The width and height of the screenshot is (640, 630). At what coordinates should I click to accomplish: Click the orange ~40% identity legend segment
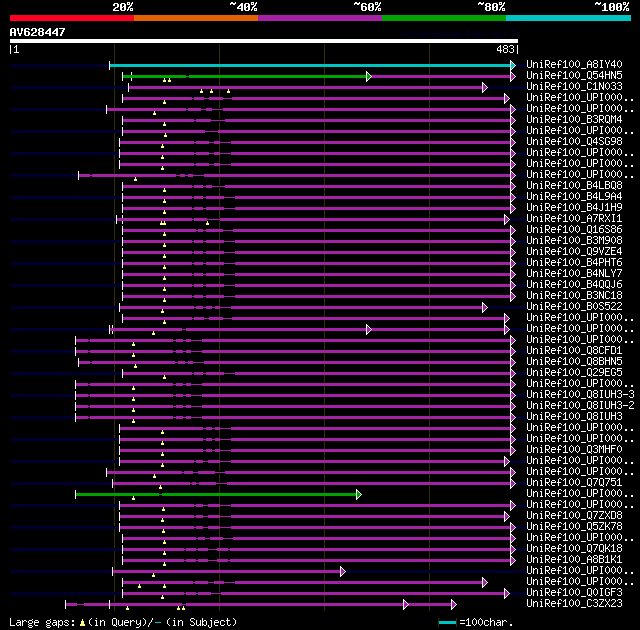pyautogui.click(x=196, y=18)
